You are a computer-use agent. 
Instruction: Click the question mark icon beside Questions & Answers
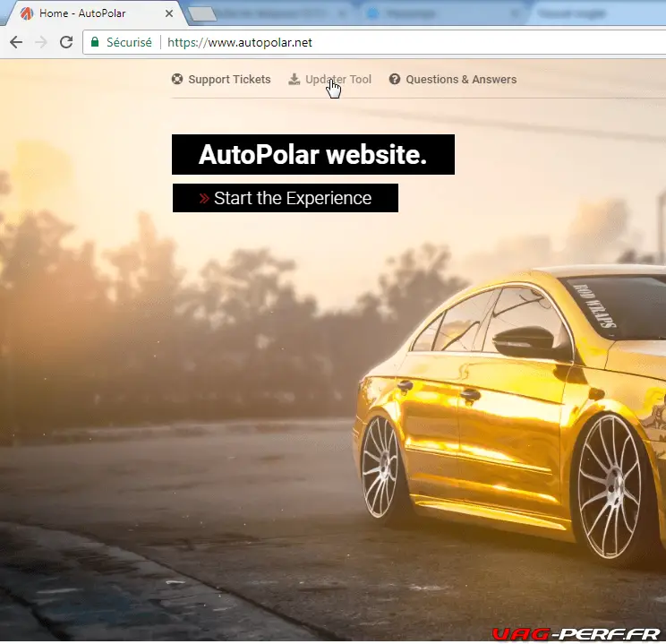(395, 79)
